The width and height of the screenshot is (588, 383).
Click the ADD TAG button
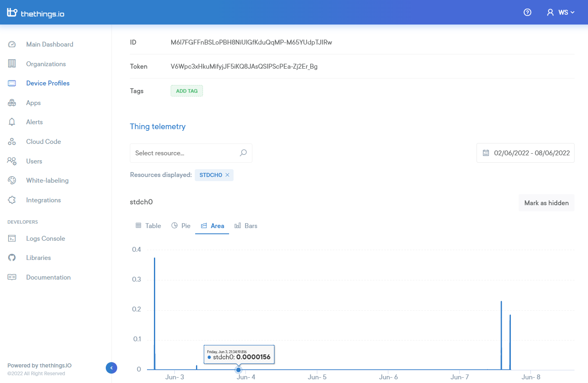point(187,91)
